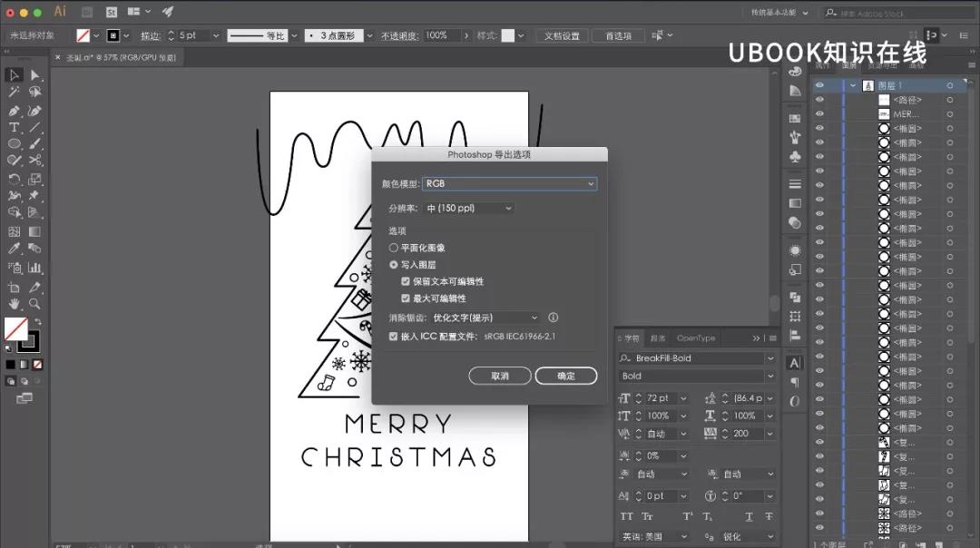Open the 传统基本功能 workspace dropdown

point(779,13)
